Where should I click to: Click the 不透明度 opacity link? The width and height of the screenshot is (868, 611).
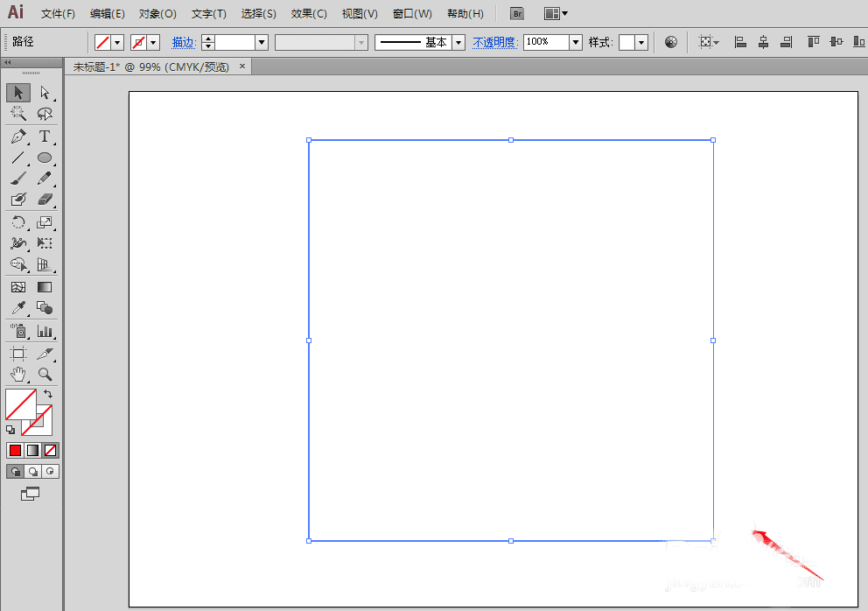495,42
